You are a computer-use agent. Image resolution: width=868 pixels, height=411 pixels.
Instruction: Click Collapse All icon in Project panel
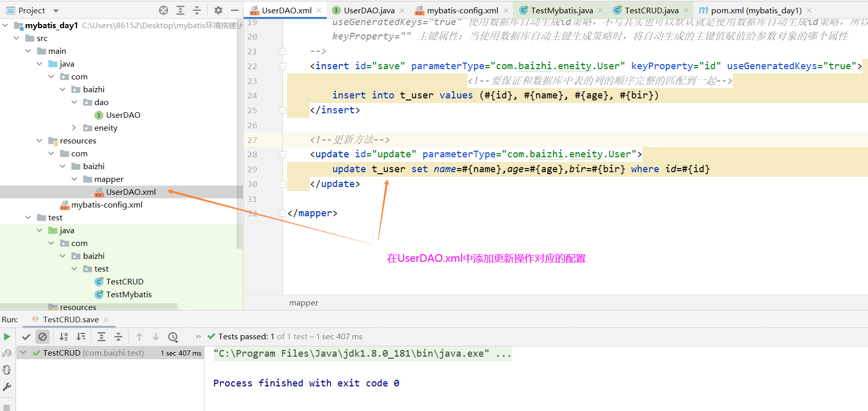[x=197, y=10]
